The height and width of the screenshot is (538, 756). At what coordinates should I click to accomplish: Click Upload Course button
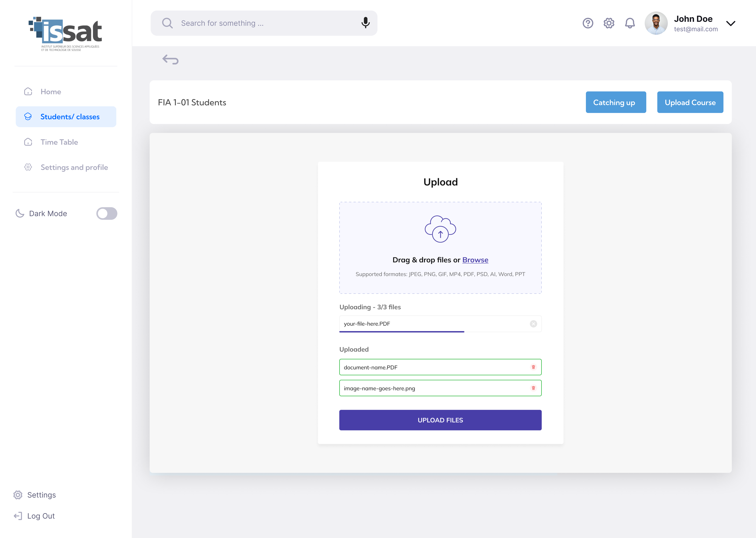click(x=690, y=102)
